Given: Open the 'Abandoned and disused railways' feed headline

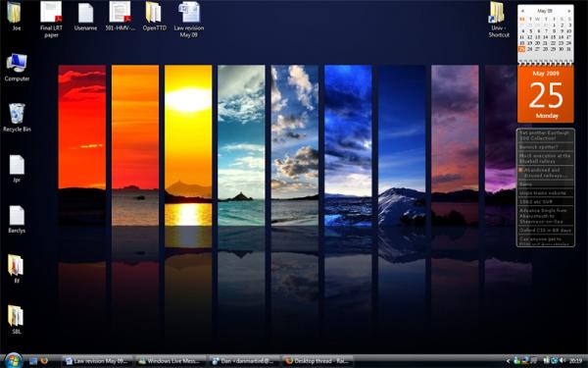Looking at the screenshot, I should coord(546,173).
